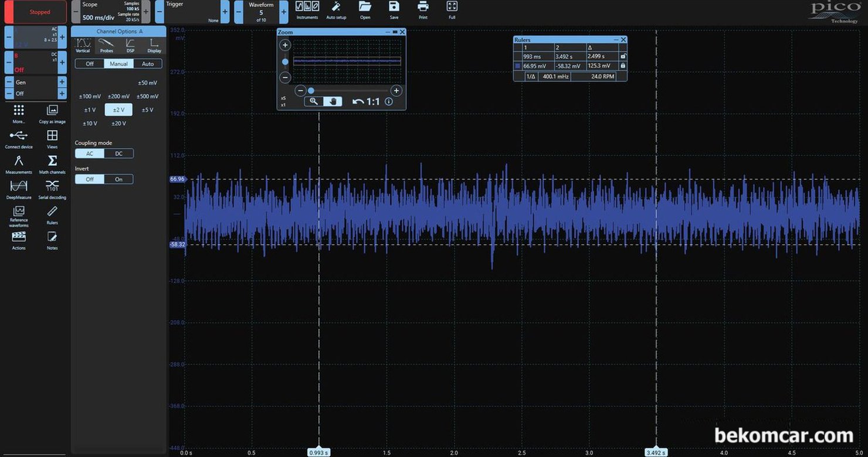Increase channel A range with plus
868x457 pixels.
point(62,37)
